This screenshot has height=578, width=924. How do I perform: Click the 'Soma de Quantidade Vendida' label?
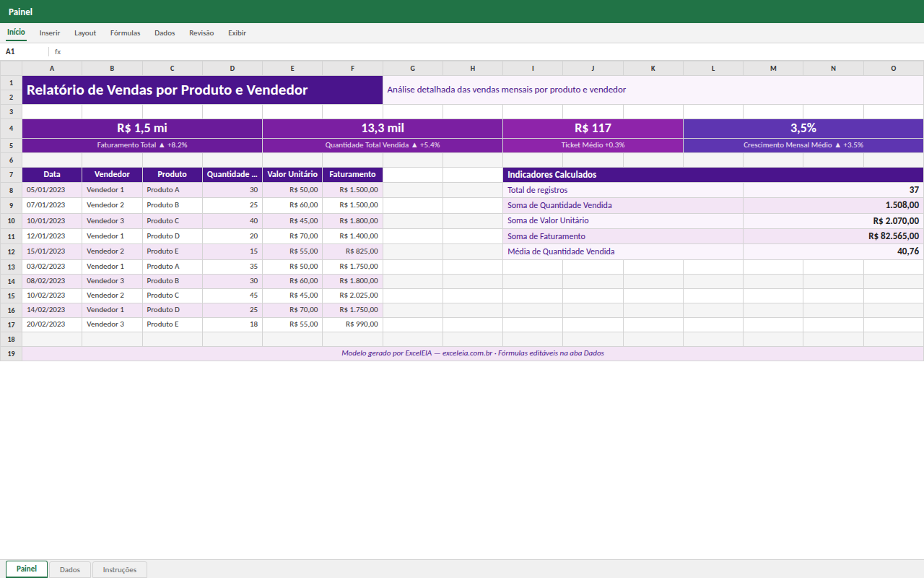pyautogui.click(x=623, y=205)
